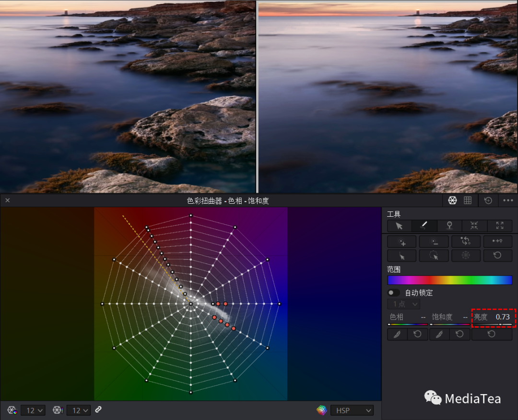The height and width of the screenshot is (420, 518).
Task: Click the select-all web grid icon
Action: (466, 256)
